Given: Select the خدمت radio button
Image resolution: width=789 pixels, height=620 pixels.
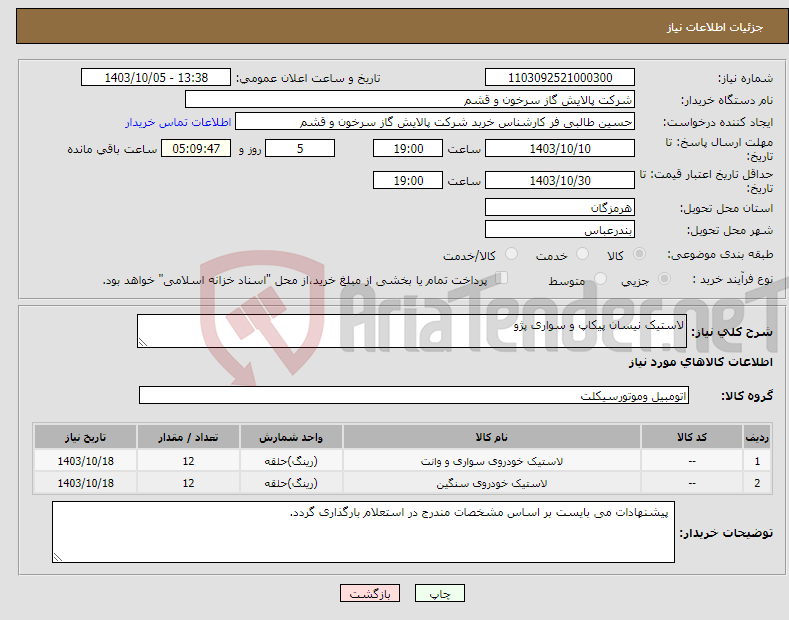Looking at the screenshot, I should [x=582, y=254].
